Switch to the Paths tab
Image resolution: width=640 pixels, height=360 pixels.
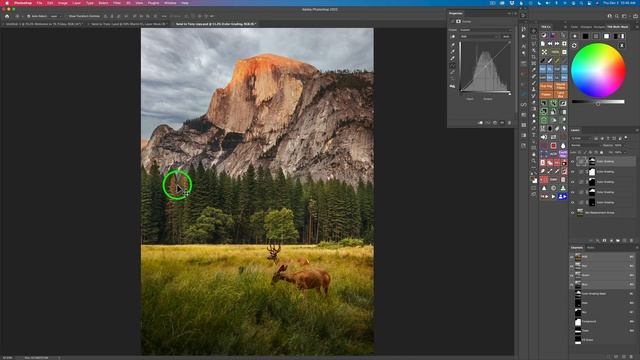[x=591, y=247]
